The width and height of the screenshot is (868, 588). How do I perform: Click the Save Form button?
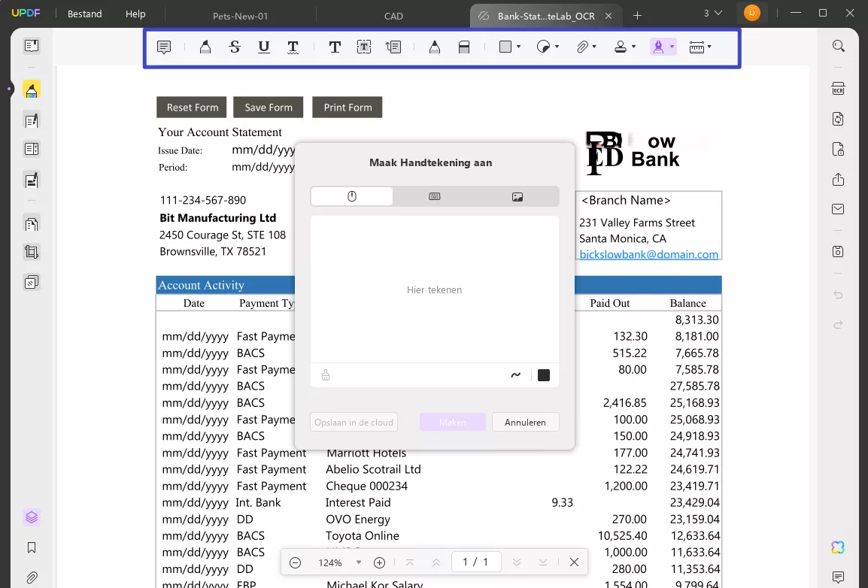(x=269, y=108)
